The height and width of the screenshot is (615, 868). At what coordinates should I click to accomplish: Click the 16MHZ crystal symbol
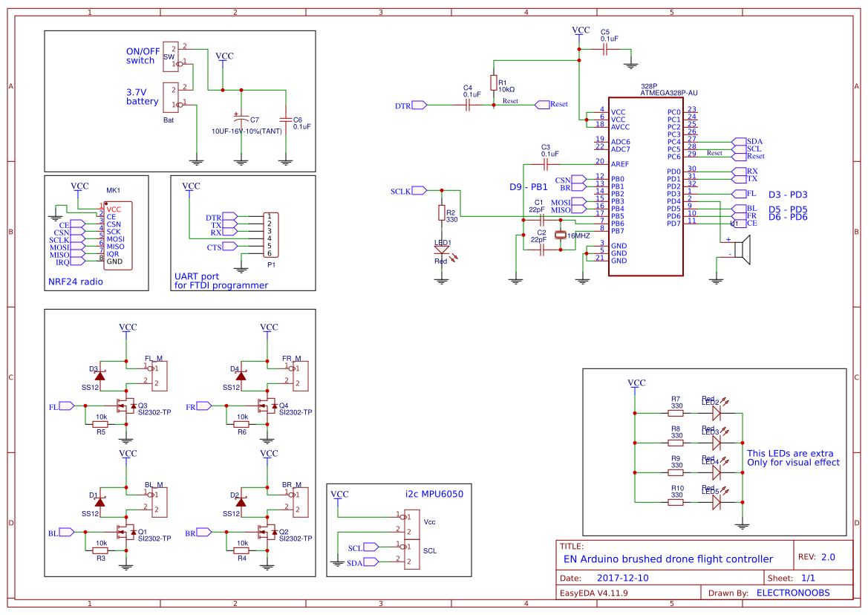[x=561, y=234]
